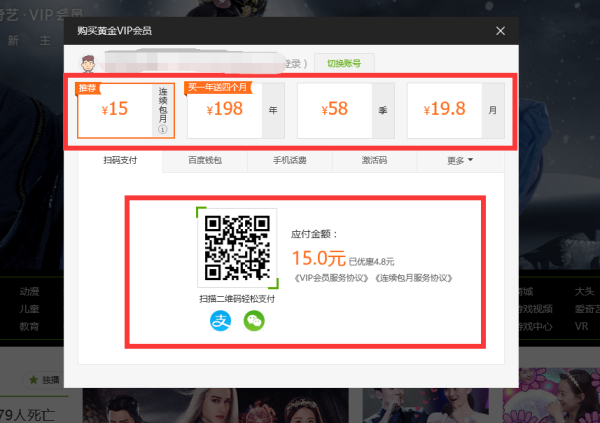Click the 已优惠4.8元 discount text
Image resolution: width=600 pixels, height=423 pixels.
(x=371, y=262)
